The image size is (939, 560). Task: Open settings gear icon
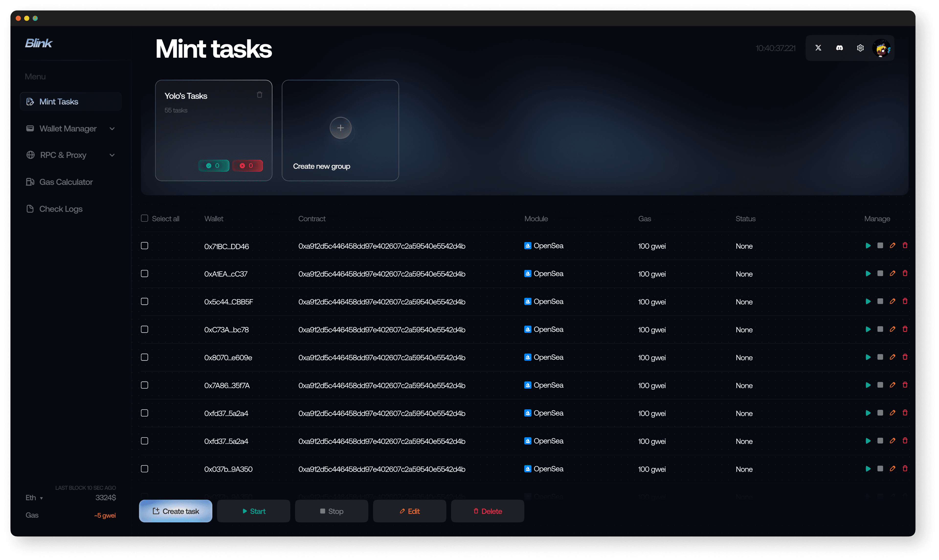click(860, 48)
